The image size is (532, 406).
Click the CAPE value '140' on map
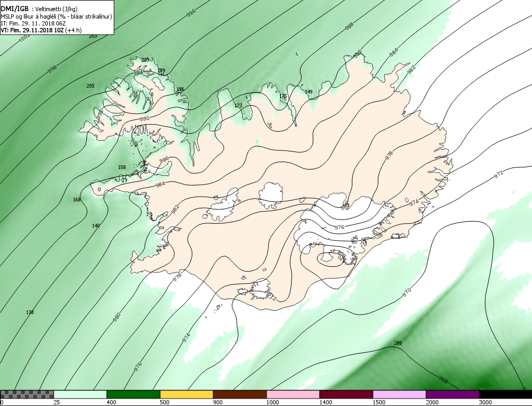coord(96,226)
